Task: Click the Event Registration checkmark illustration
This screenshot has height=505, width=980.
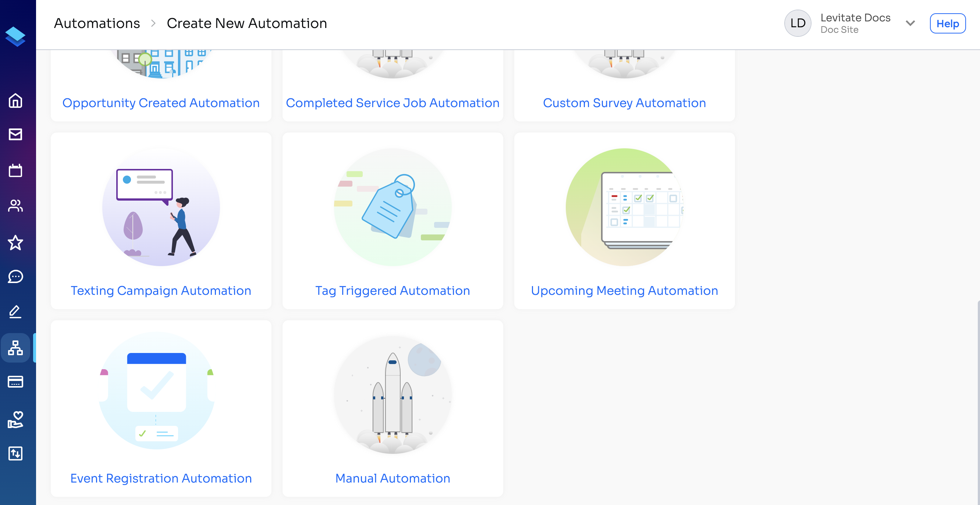Action: 157,391
